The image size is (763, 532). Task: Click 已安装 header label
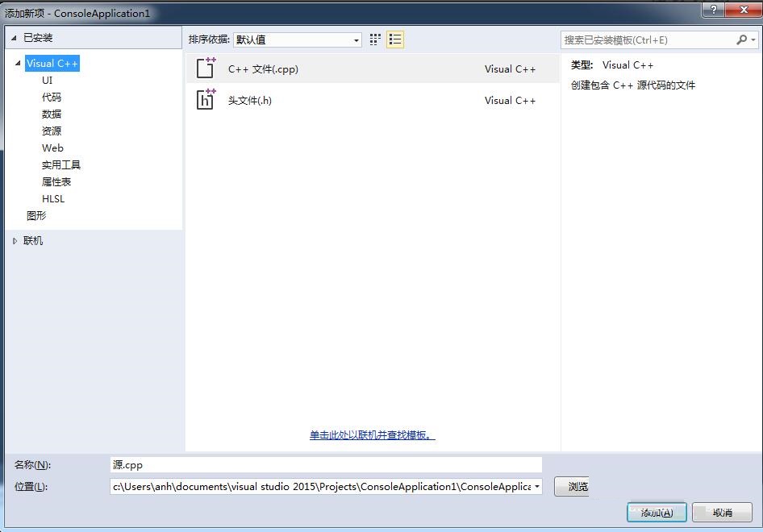pos(38,38)
